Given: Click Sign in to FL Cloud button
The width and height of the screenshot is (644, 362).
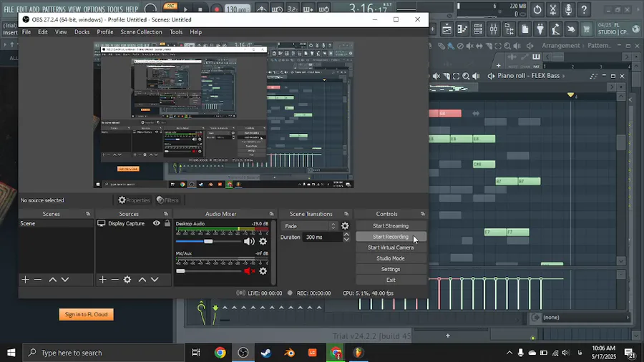Looking at the screenshot, I should tap(87, 314).
